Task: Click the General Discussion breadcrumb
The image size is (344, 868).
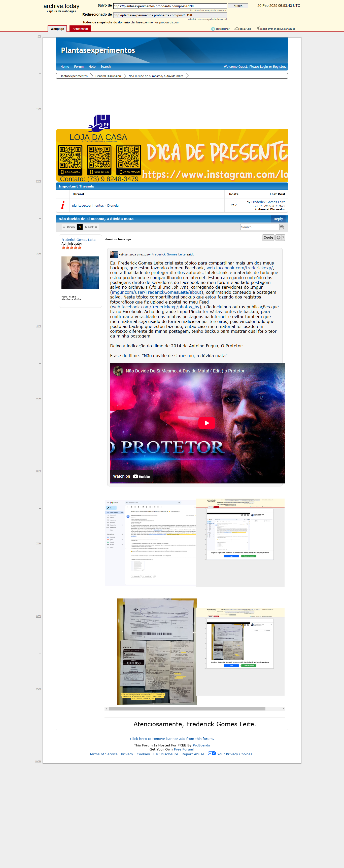Action: tap(108, 76)
